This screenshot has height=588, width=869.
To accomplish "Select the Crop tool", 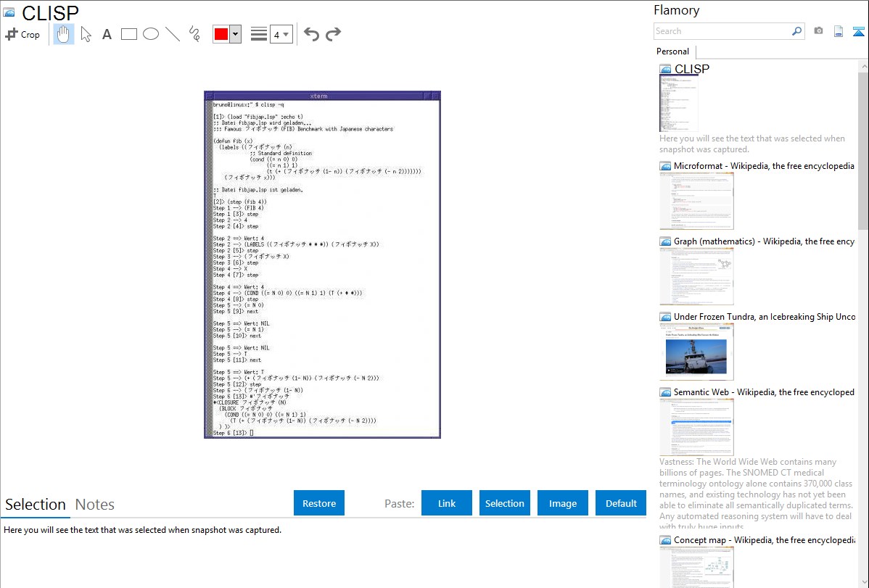I will click(x=22, y=34).
